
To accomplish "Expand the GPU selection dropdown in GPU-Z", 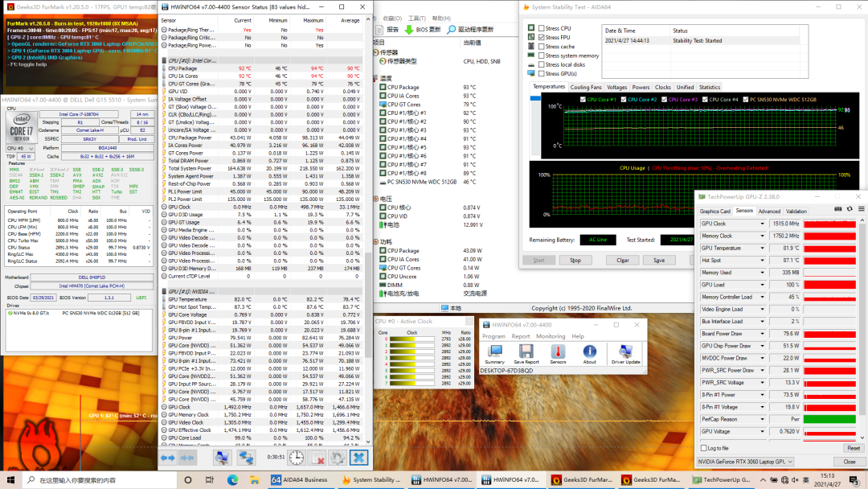I will pyautogui.click(x=789, y=462).
